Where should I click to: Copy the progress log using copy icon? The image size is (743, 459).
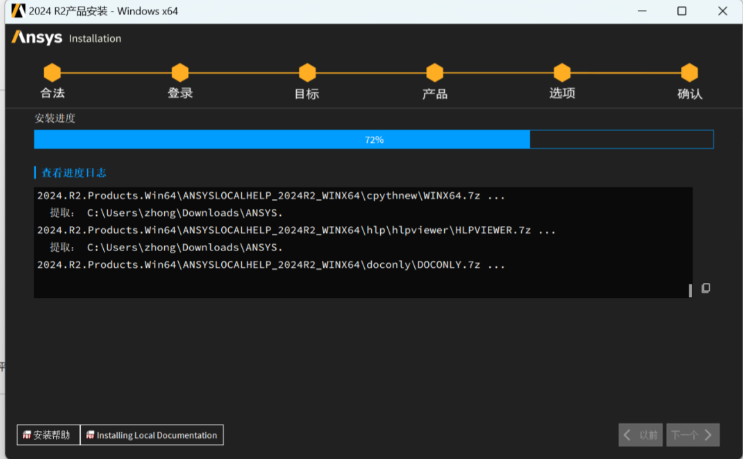pos(706,288)
